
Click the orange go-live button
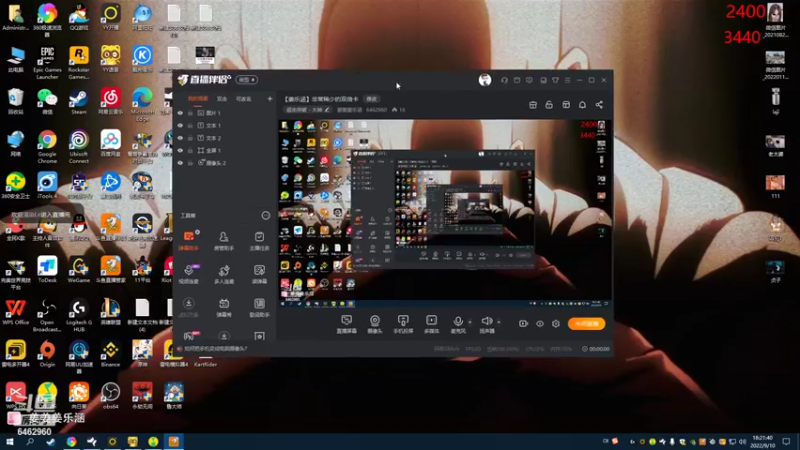coord(586,323)
